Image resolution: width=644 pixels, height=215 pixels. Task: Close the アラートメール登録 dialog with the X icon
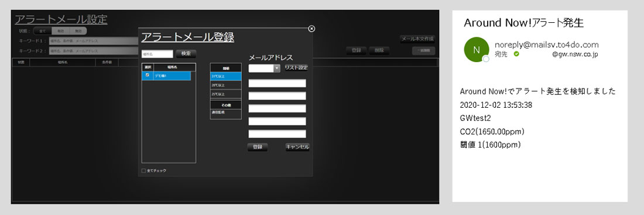click(311, 28)
